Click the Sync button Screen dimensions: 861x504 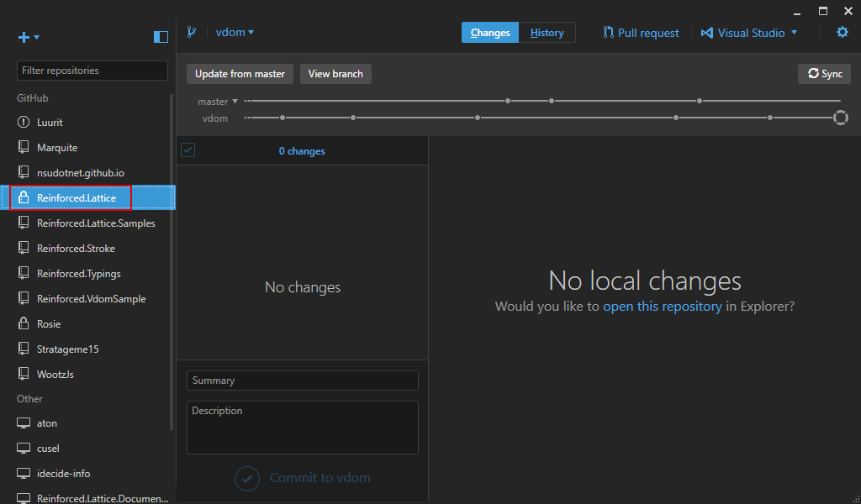824,74
